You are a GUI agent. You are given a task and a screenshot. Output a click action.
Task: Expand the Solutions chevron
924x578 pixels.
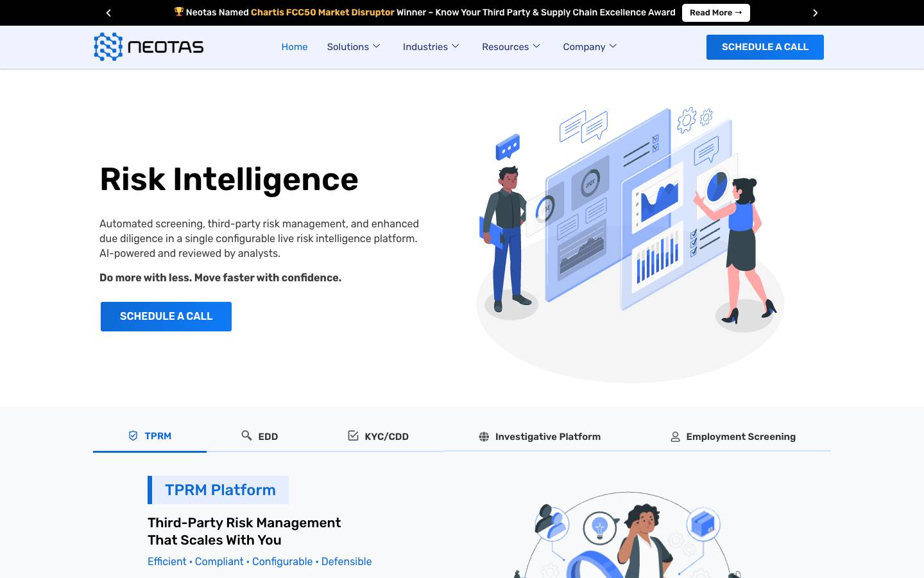pos(377,46)
